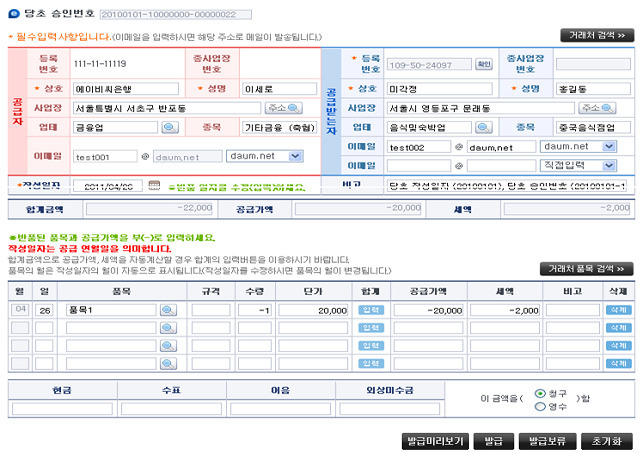Click item name field 품목1

pos(111,310)
